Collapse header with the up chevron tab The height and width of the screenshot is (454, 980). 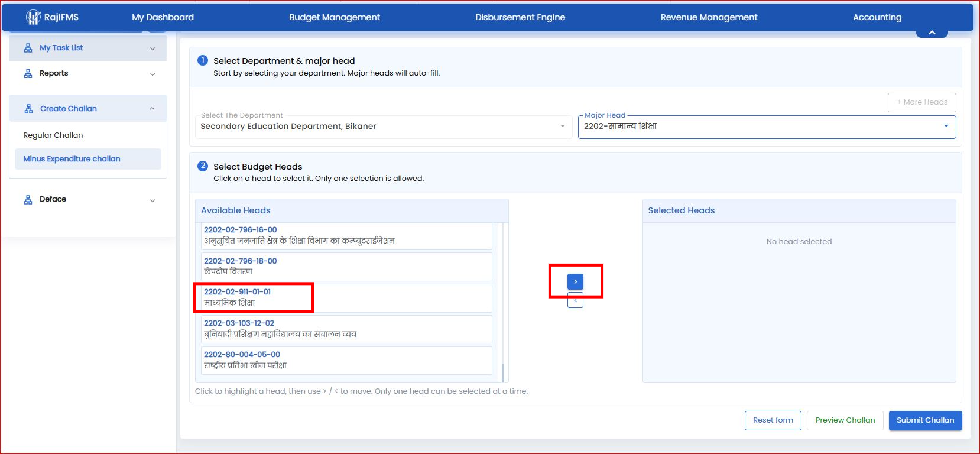[x=932, y=33]
